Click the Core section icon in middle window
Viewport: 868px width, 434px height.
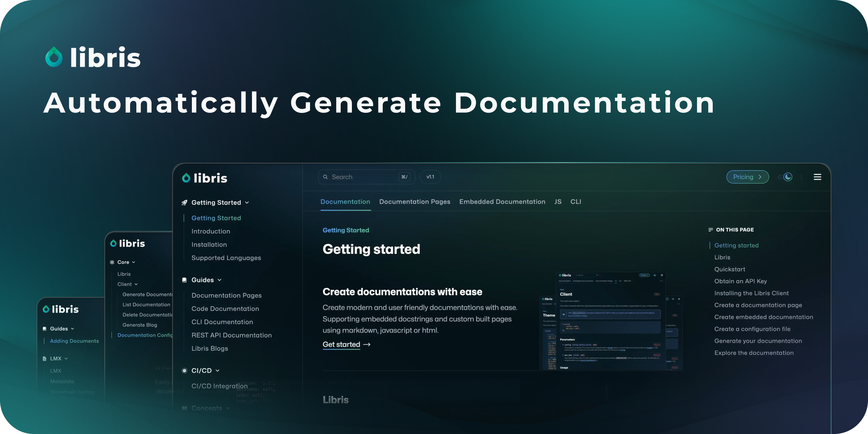[x=112, y=262]
